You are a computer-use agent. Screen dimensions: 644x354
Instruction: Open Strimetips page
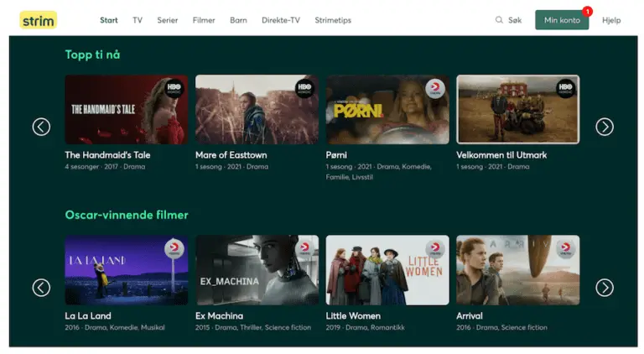pos(333,20)
